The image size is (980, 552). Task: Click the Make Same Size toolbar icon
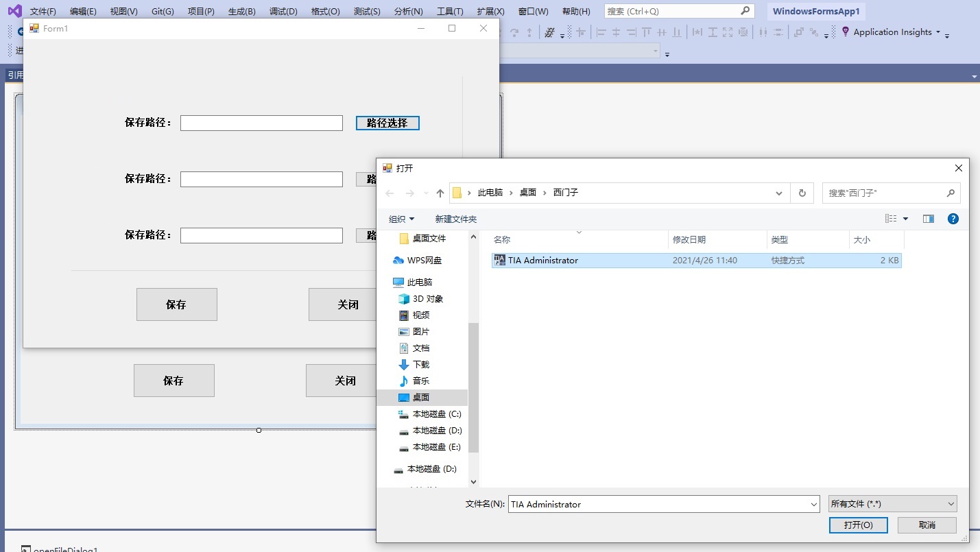coord(728,32)
